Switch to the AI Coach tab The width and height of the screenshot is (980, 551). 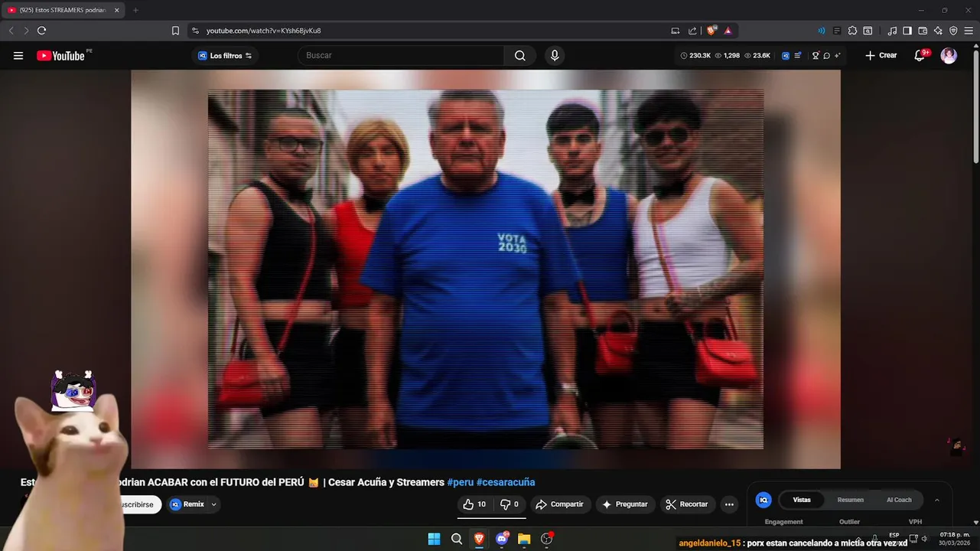tap(899, 500)
